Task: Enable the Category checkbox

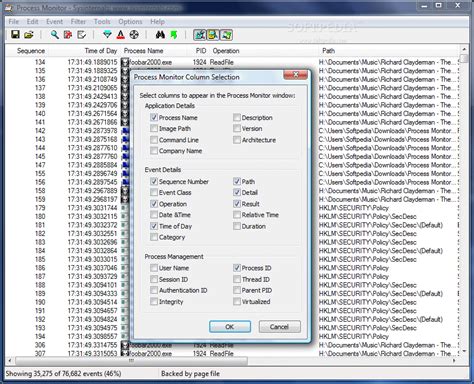Action: coord(154,237)
